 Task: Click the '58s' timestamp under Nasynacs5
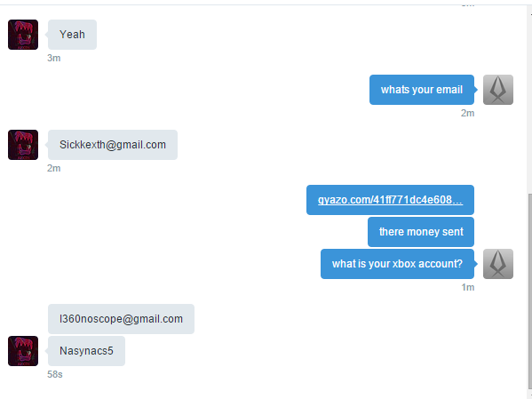click(55, 374)
